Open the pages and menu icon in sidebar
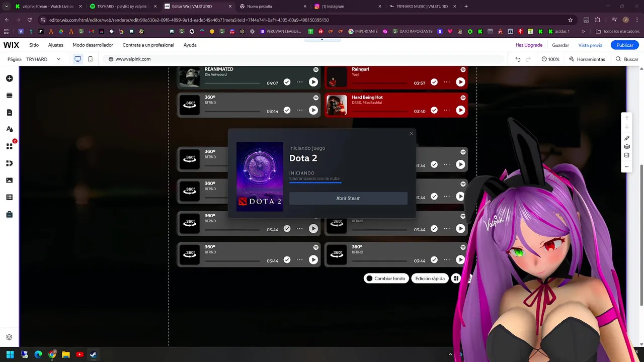This screenshot has height=362, width=644. tap(9, 113)
